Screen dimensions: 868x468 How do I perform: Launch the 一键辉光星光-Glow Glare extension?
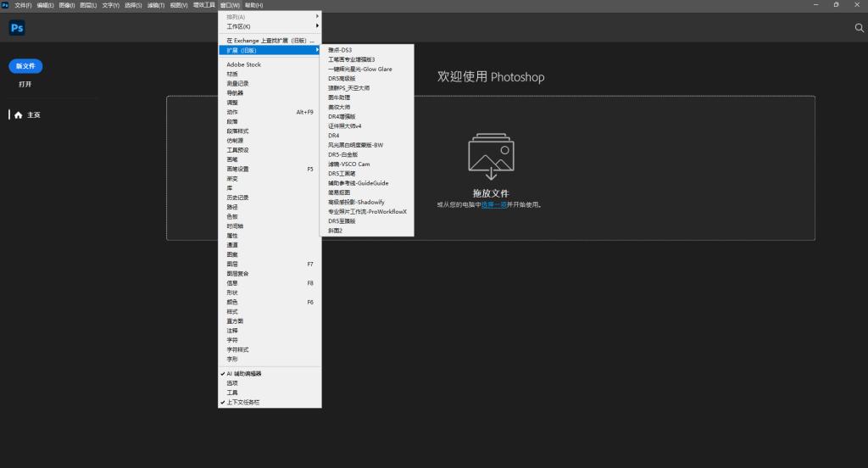(367, 70)
